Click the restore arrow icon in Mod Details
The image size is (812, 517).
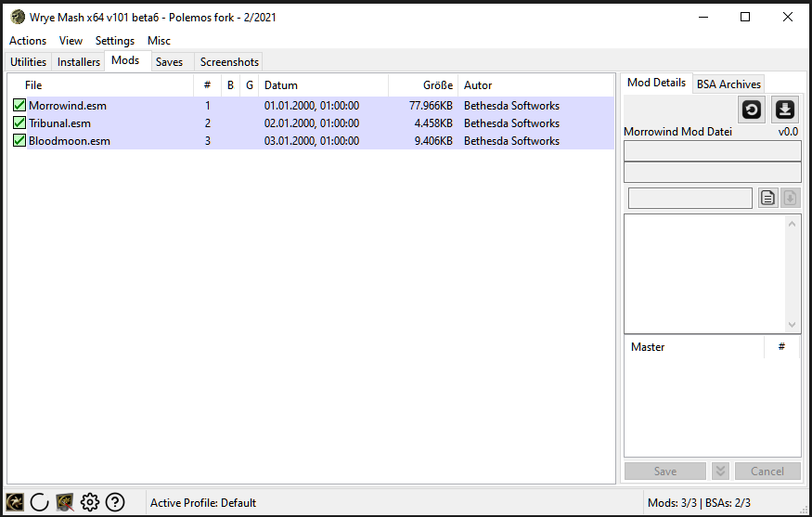(752, 110)
